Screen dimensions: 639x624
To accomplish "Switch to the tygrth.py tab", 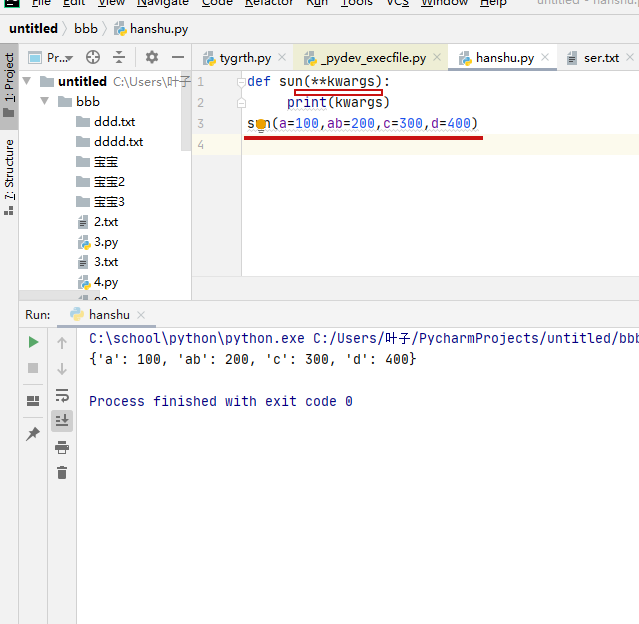I will tap(245, 58).
